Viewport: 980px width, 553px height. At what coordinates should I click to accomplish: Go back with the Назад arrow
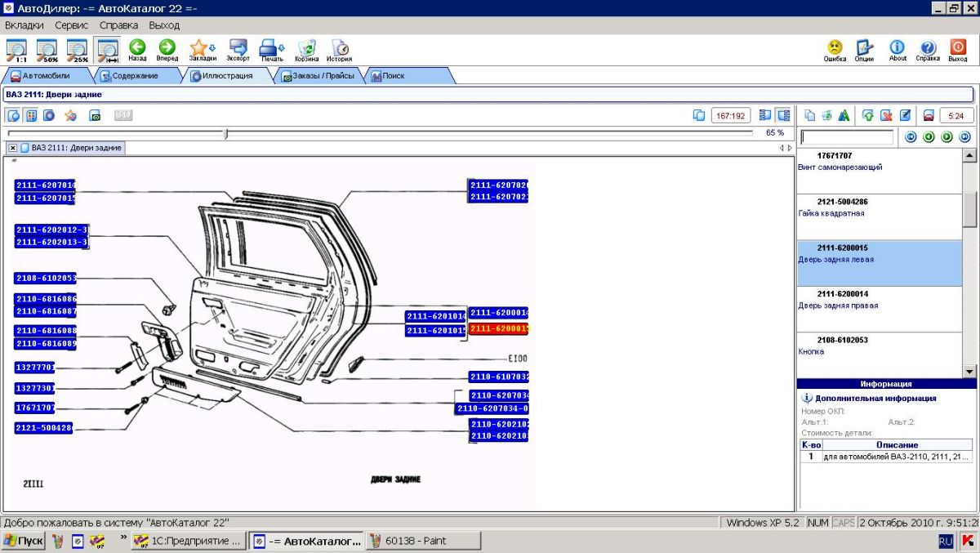[x=137, y=51]
